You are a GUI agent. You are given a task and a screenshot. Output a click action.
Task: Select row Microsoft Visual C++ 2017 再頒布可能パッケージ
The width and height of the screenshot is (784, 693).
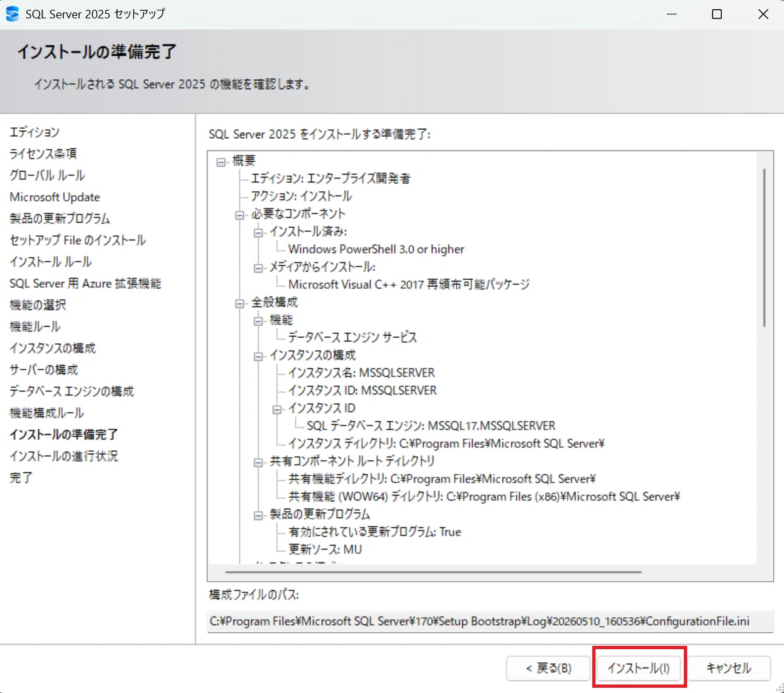409,285
